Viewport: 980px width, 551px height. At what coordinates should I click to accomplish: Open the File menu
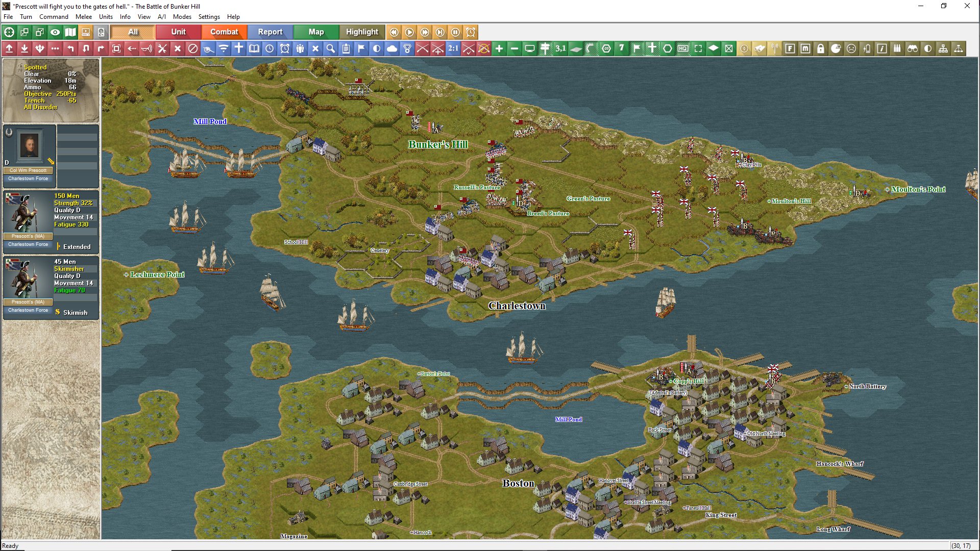pyautogui.click(x=8, y=17)
